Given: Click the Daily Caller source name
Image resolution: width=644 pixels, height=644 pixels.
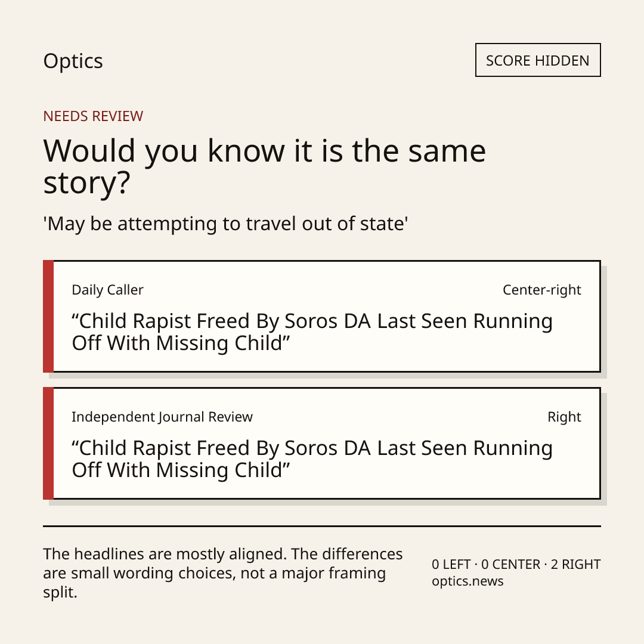Looking at the screenshot, I should coord(107,290).
